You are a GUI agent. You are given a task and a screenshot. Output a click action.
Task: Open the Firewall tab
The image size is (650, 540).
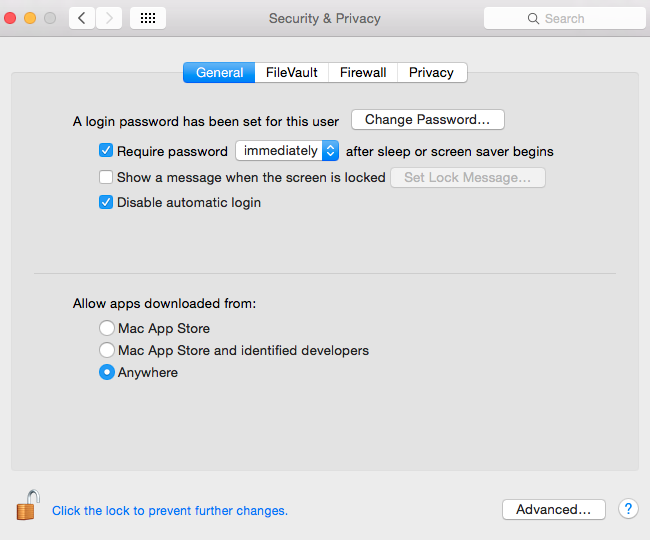pos(363,73)
